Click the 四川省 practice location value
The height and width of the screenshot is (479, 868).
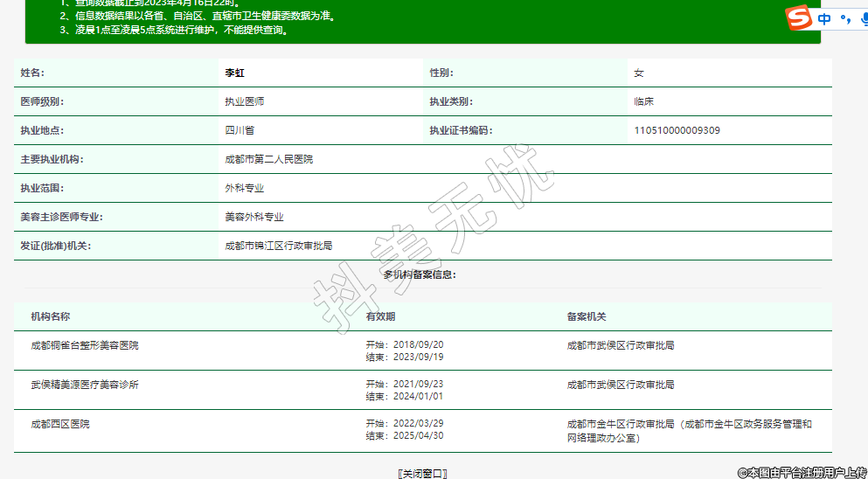click(239, 131)
